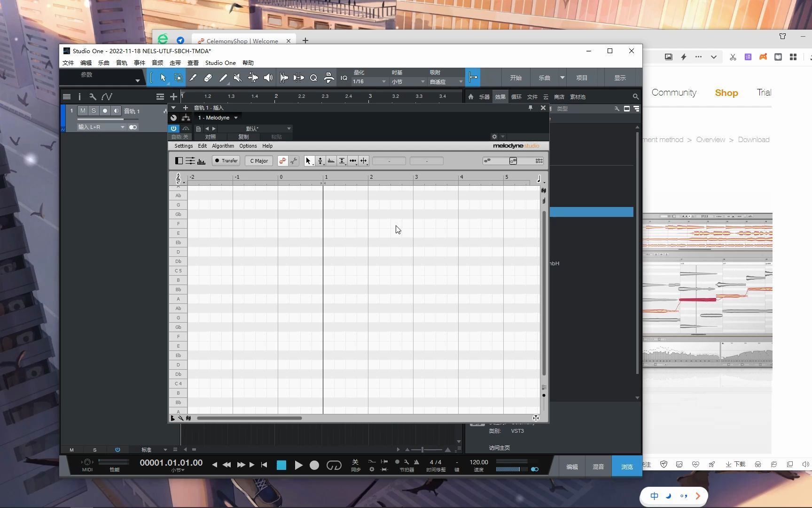Mute track 音轨 1 with M button

tap(83, 111)
